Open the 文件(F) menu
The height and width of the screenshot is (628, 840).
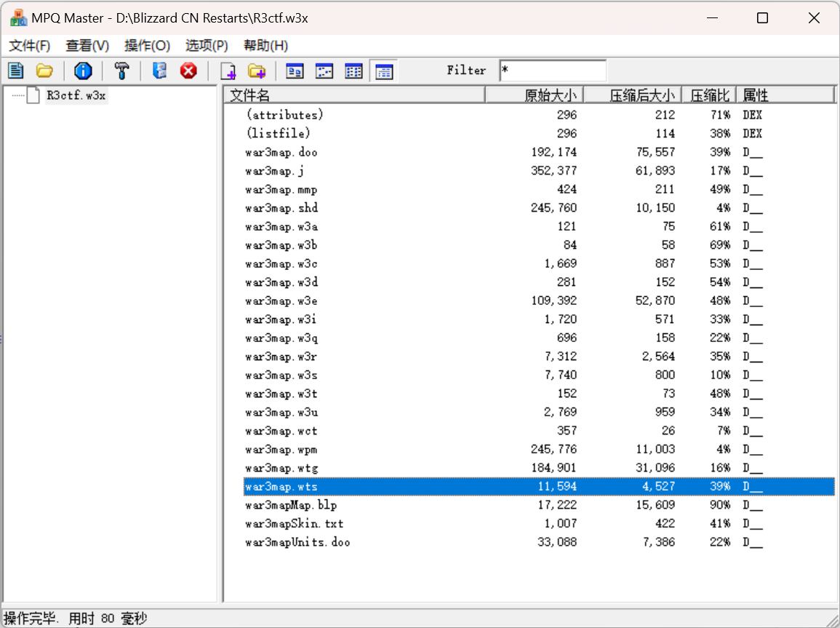point(30,45)
